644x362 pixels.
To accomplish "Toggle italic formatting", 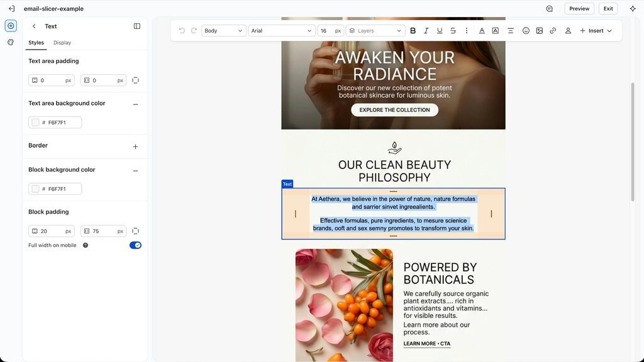I will (x=426, y=31).
